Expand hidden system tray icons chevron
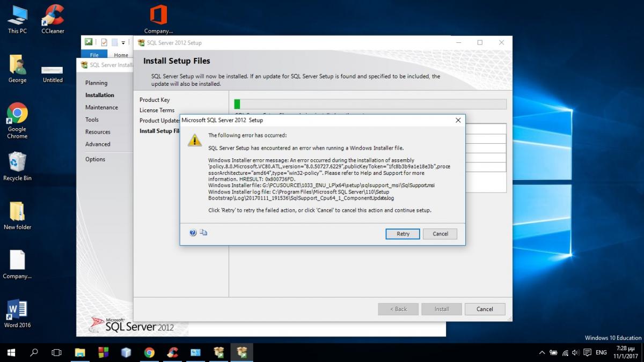The height and width of the screenshot is (362, 644). 541,352
